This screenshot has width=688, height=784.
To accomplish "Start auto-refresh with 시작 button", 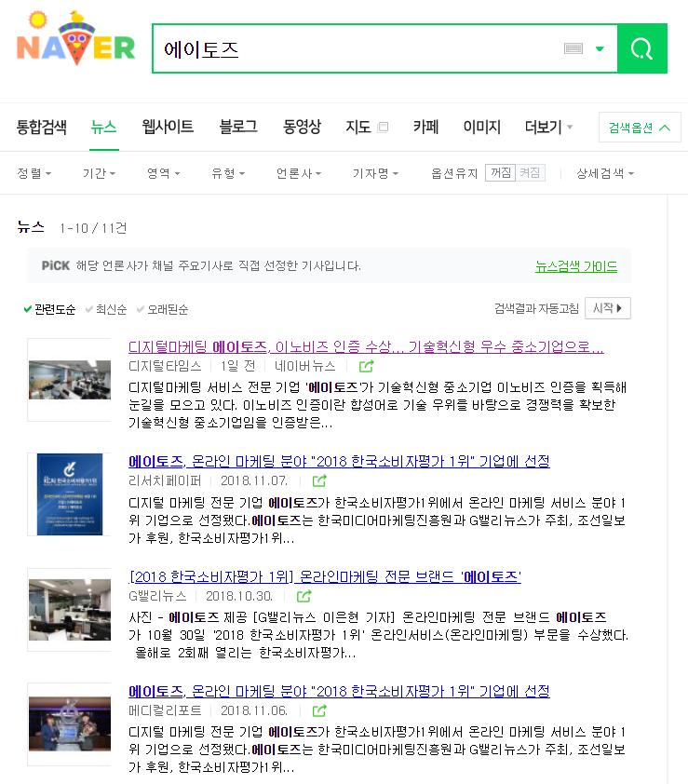I will tap(608, 308).
